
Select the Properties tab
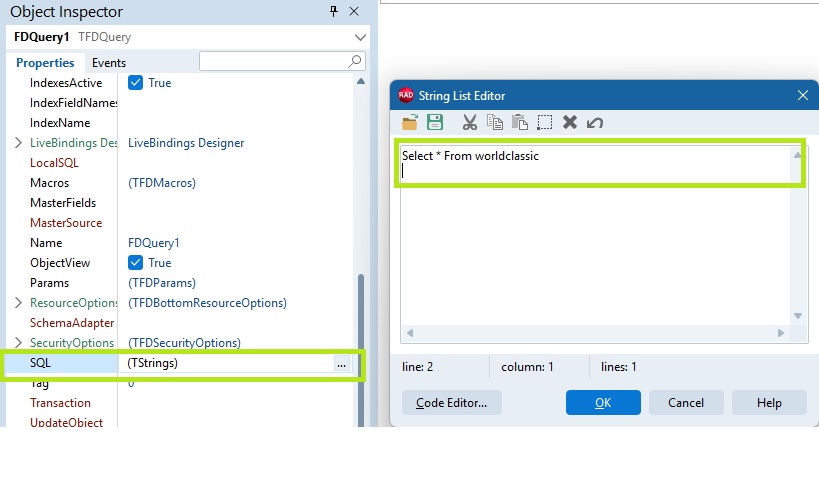pyautogui.click(x=45, y=63)
